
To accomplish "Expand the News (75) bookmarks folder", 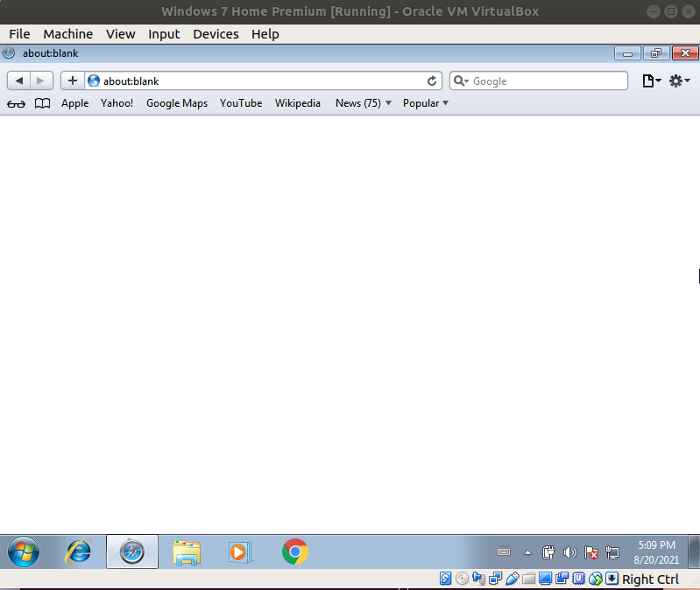I will click(363, 103).
